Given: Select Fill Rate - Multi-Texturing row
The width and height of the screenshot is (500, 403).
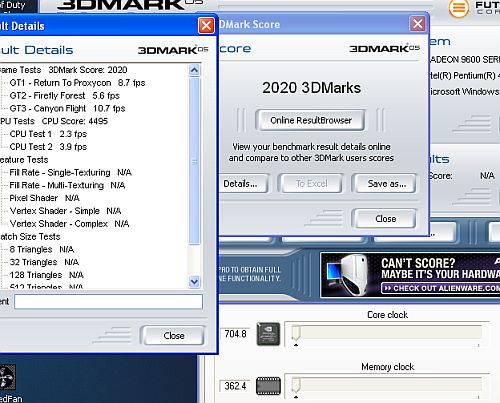Looking at the screenshot, I should click(67, 185).
